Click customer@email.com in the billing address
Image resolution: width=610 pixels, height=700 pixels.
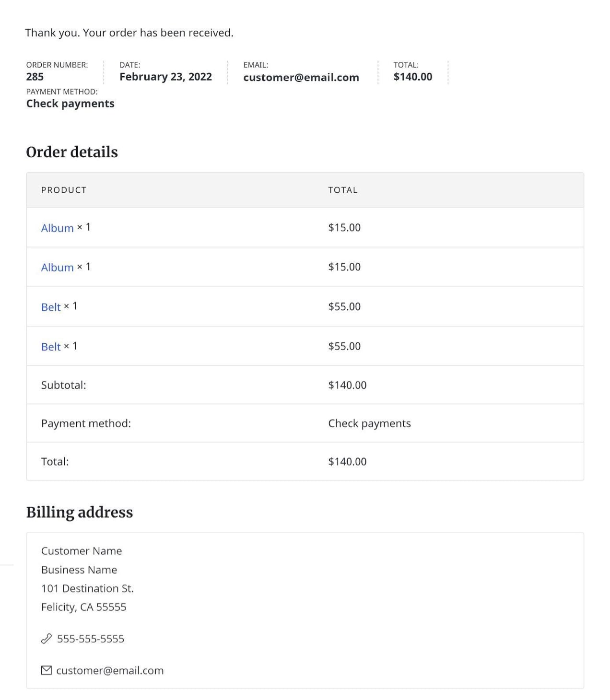(x=109, y=670)
